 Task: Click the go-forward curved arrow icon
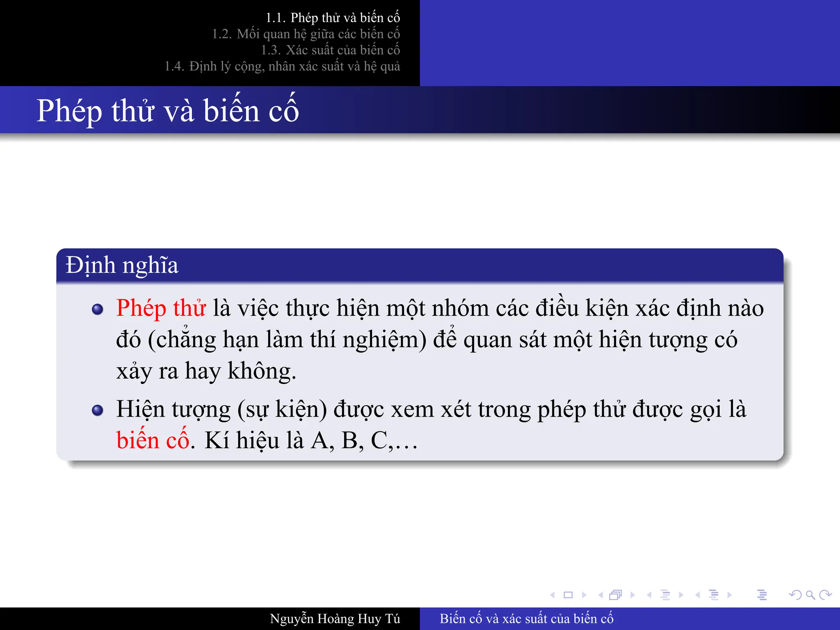825,595
